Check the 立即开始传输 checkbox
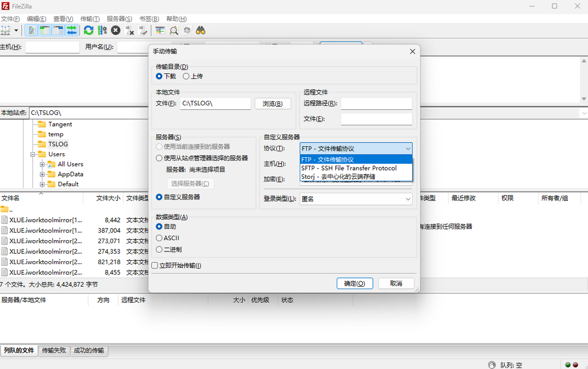 pos(176,266)
